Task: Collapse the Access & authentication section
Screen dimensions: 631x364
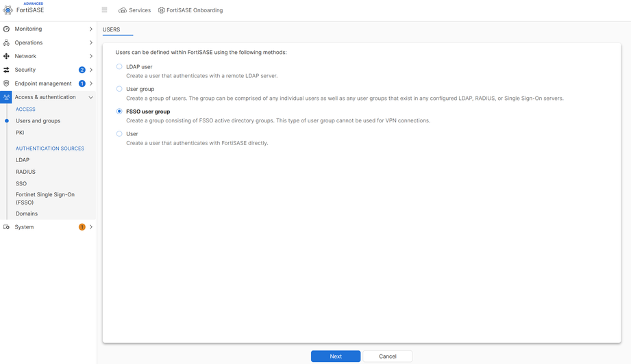Action: coord(91,97)
